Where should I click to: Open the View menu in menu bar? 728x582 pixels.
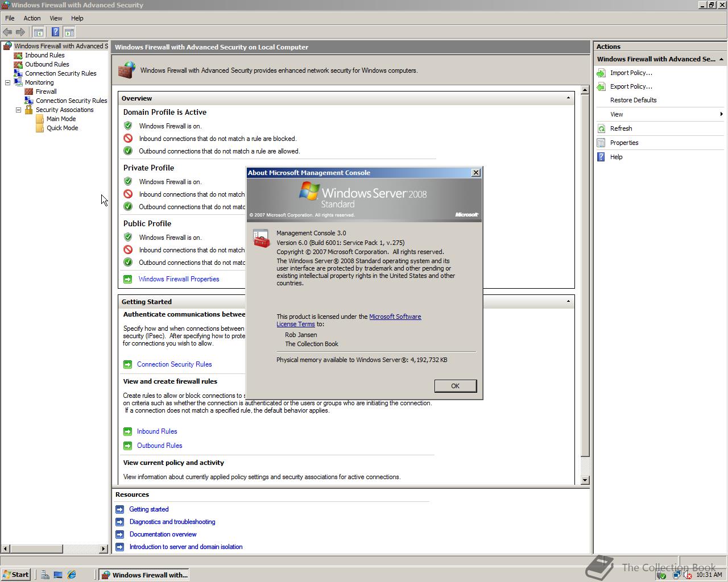pos(56,18)
